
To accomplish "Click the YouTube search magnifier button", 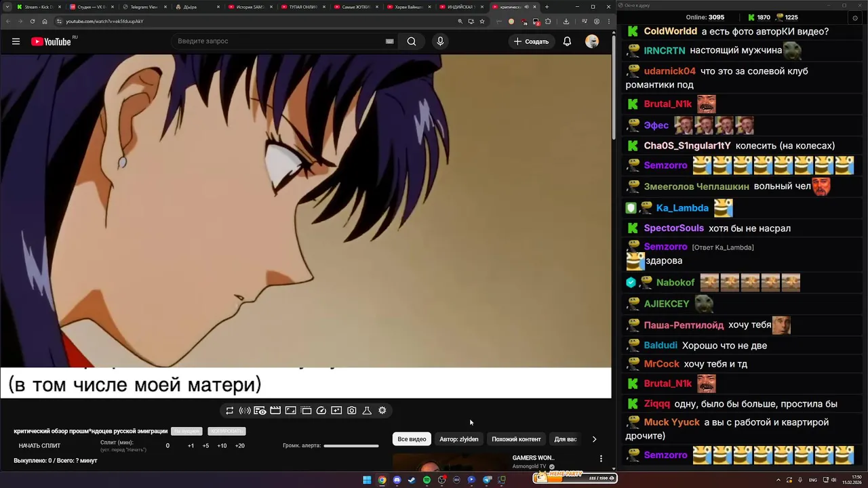I will (412, 41).
